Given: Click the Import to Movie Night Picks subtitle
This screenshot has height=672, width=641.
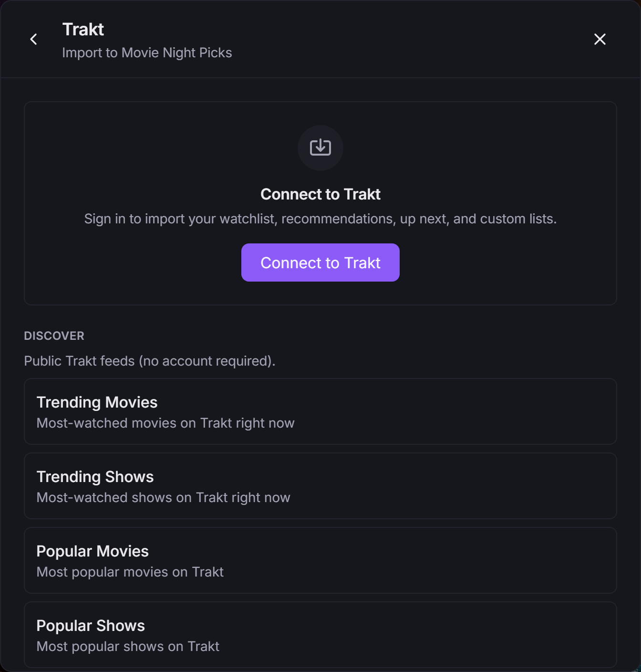Looking at the screenshot, I should (147, 52).
